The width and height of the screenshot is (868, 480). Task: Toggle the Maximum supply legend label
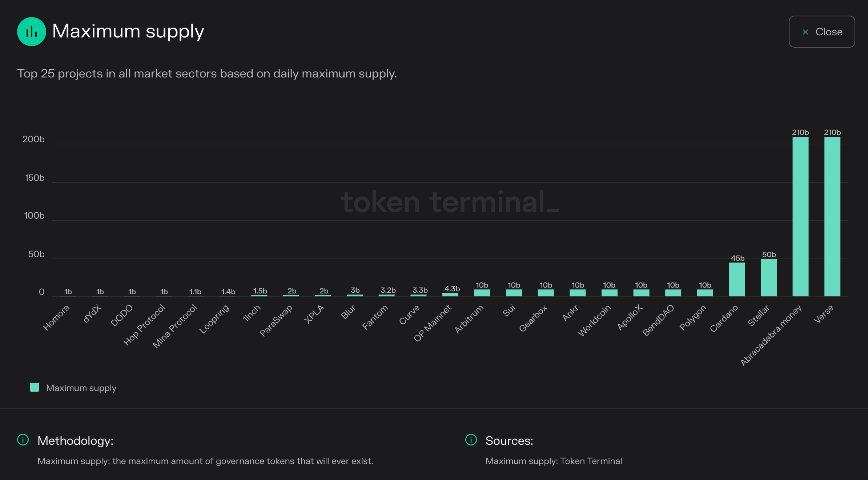(81, 388)
